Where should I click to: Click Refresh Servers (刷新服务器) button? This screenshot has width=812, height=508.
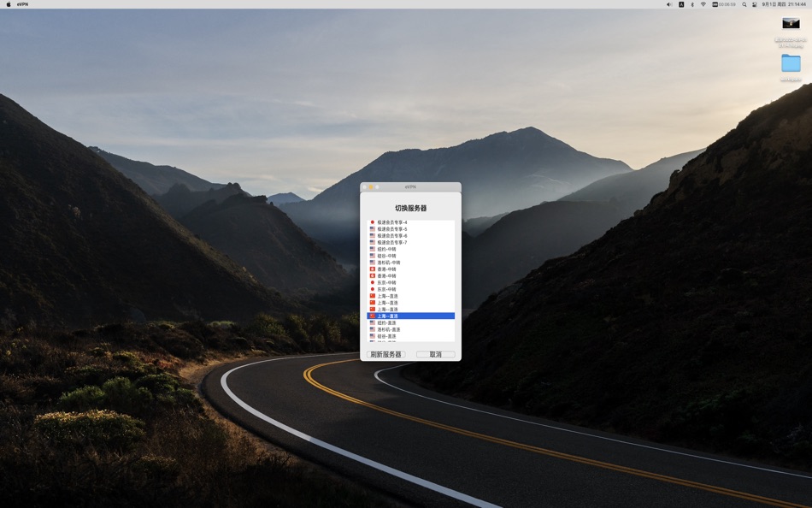click(387, 354)
